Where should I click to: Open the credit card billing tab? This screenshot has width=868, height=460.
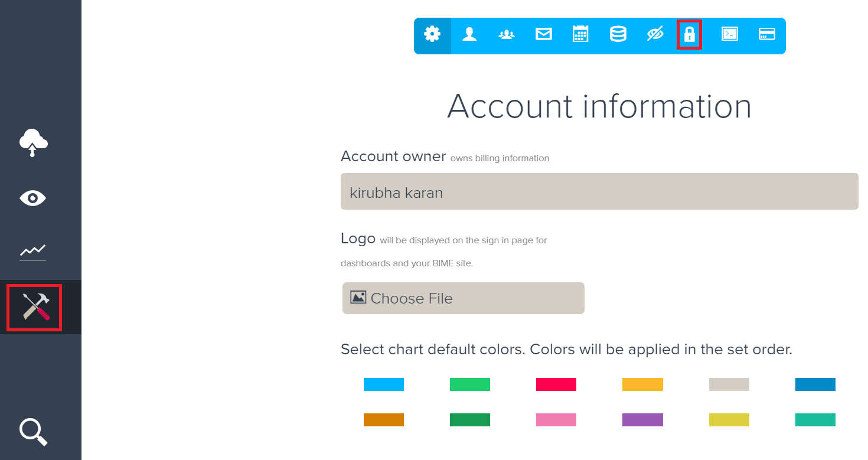pos(766,35)
